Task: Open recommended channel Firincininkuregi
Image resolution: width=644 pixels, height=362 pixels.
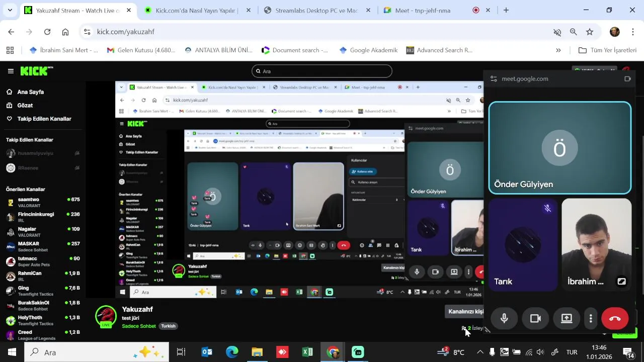Action: pos(43,217)
